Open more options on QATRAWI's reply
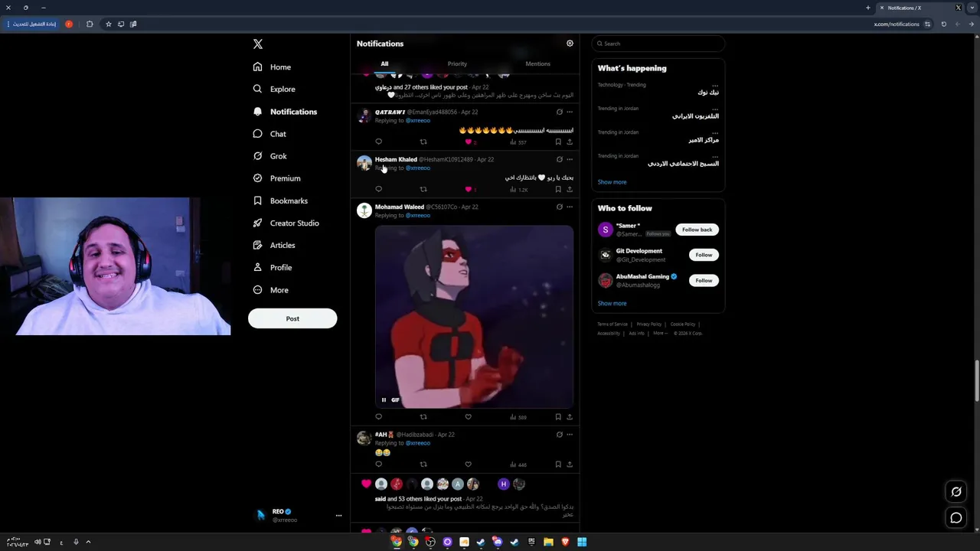Viewport: 980px width, 551px height. [570, 112]
